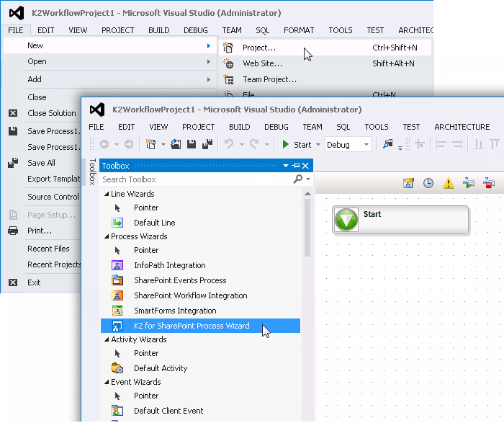Click the Toolbox vertical scrollbar thumb
This screenshot has width=504, height=441.
tap(307, 228)
